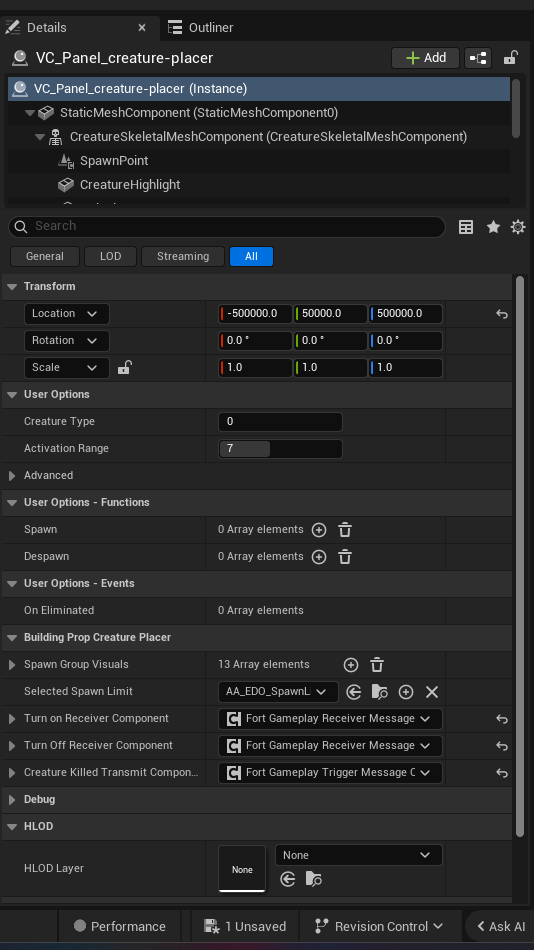Empty Spawn Group Visuals with trash icon
534x950 pixels.
[x=377, y=665]
